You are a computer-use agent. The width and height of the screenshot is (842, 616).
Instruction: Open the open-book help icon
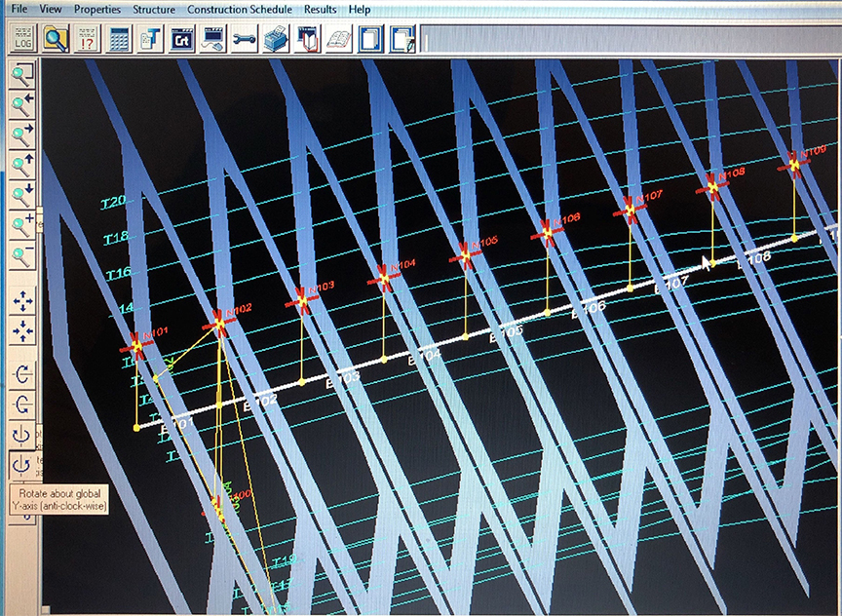click(x=339, y=39)
